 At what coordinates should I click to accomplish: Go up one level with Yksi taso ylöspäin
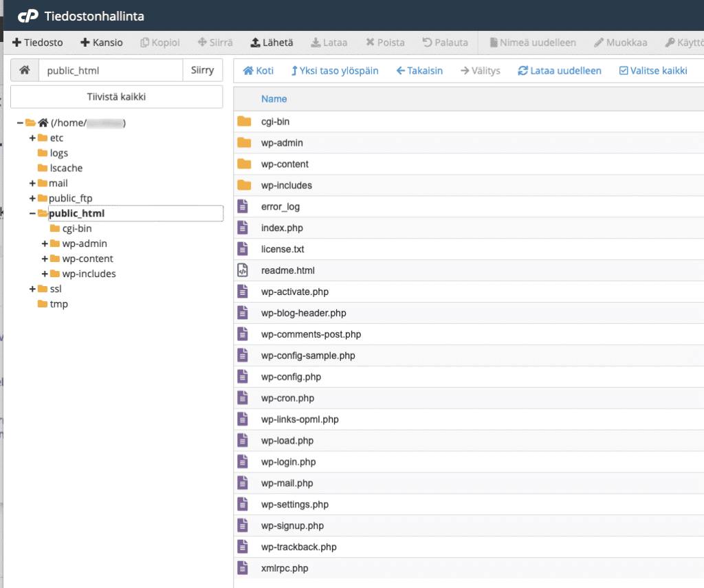coord(335,71)
